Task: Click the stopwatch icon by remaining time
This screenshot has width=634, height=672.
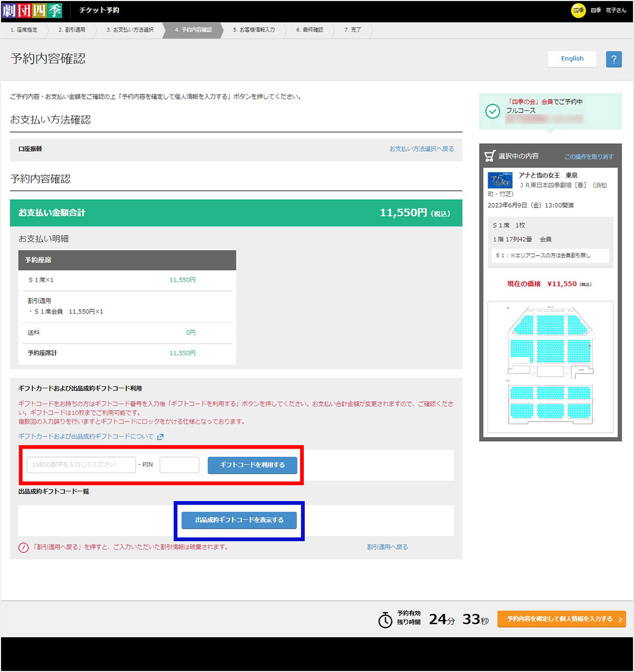Action: pos(386,619)
